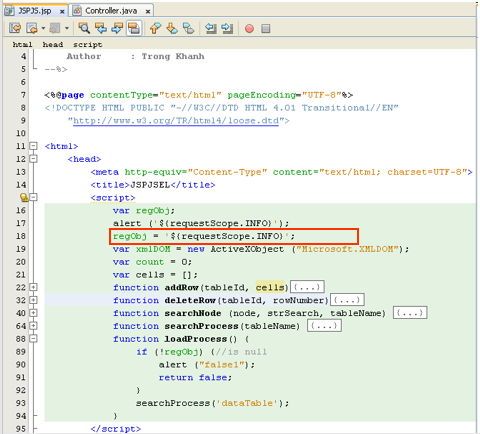Select html in the breadcrumb bar
This screenshot has height=434, width=480.
click(x=22, y=44)
